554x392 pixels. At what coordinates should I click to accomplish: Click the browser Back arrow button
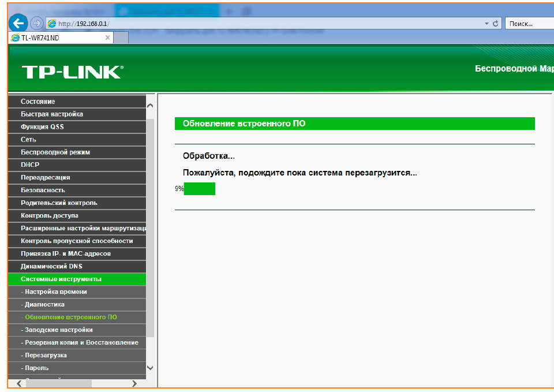(19, 23)
